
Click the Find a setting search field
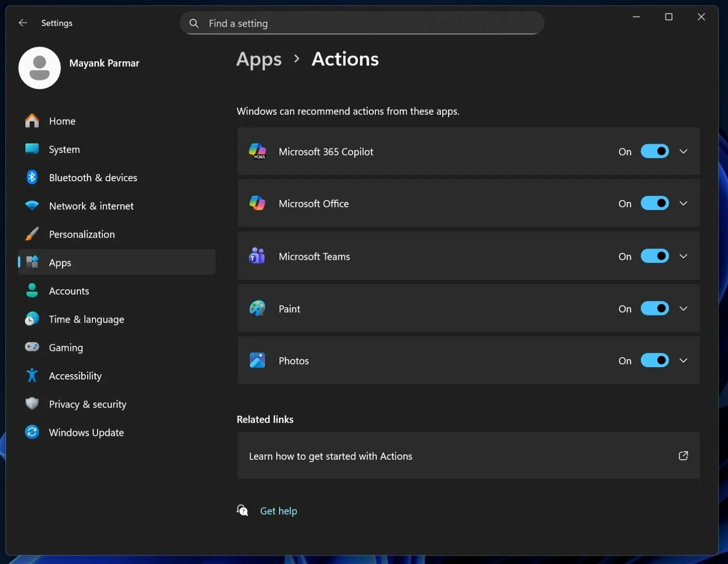click(x=362, y=23)
